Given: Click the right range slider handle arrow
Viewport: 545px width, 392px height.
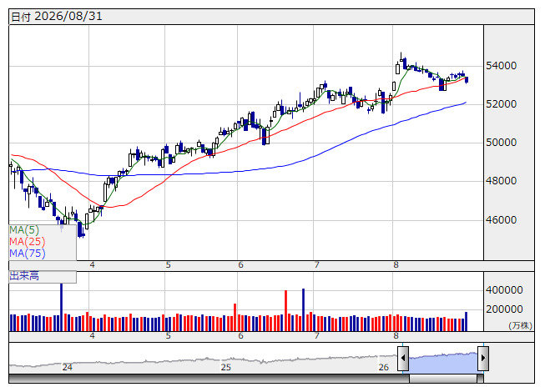Looking at the screenshot, I should click(483, 358).
